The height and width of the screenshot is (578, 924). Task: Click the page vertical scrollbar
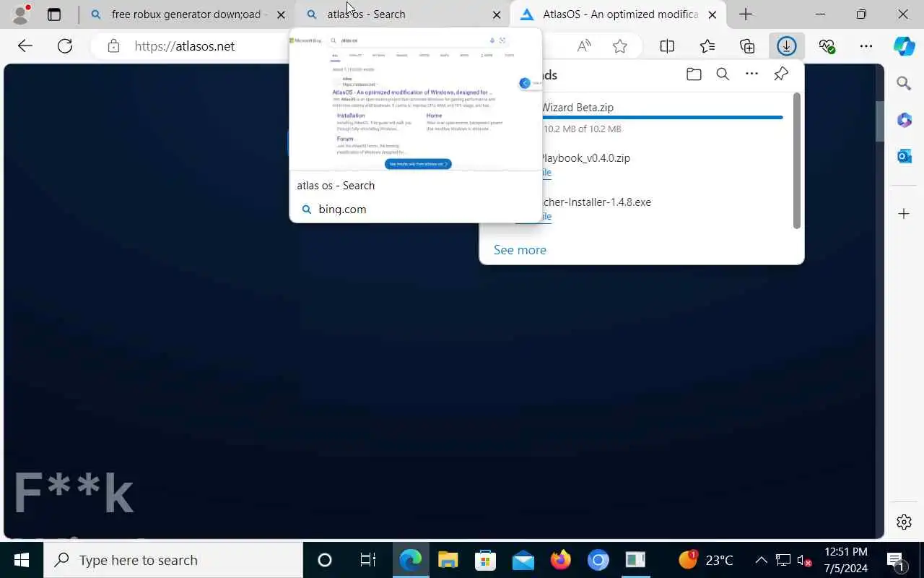[x=880, y=120]
